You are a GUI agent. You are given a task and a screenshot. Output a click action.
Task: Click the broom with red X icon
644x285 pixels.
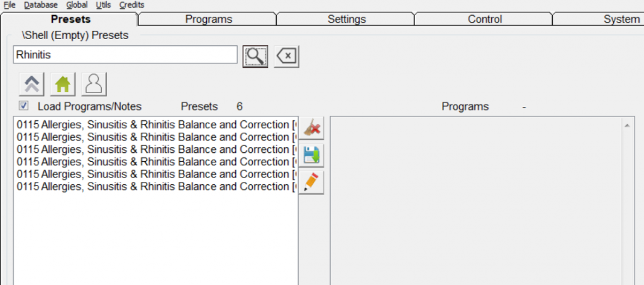[311, 129]
